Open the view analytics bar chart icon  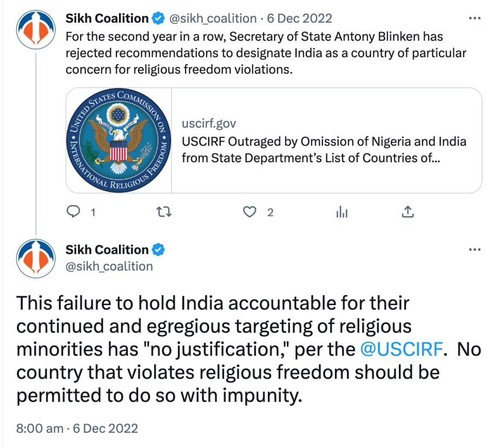(x=341, y=212)
